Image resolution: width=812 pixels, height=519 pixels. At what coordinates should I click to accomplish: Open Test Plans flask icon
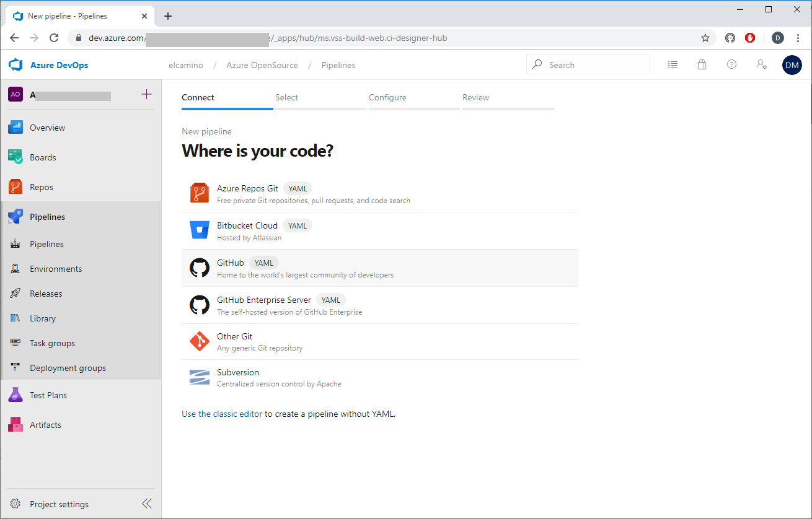pyautogui.click(x=15, y=395)
